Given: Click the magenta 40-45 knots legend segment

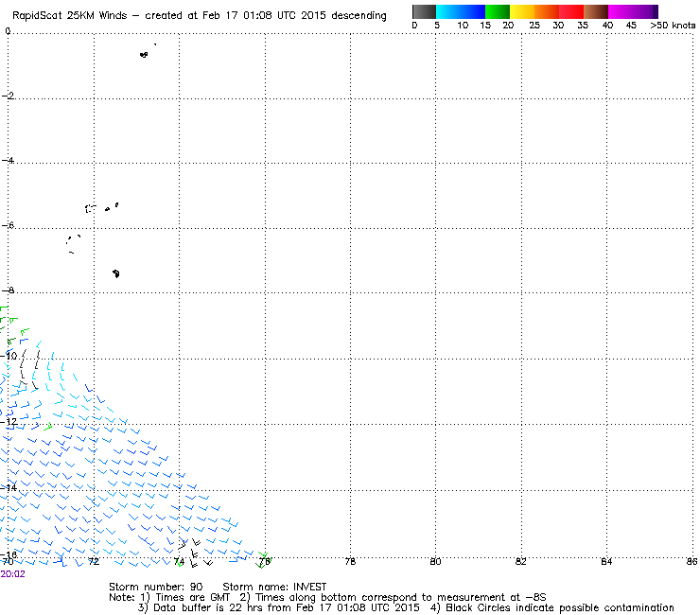Looking at the screenshot, I should pos(621,11).
